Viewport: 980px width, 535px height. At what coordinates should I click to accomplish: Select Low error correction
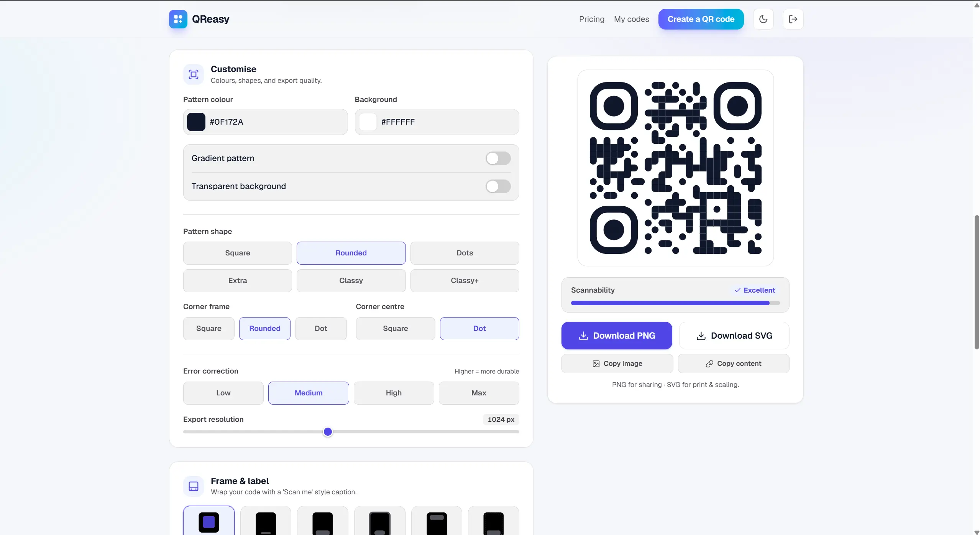click(223, 393)
